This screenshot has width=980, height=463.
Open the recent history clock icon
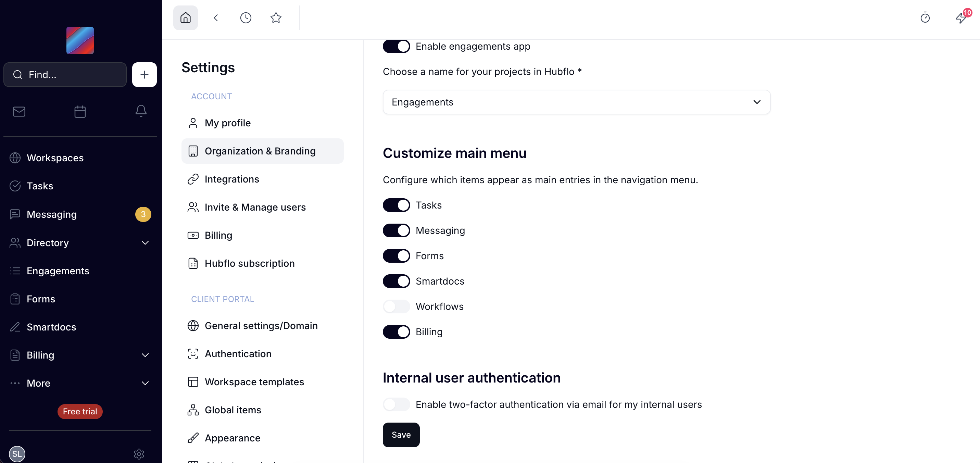246,17
